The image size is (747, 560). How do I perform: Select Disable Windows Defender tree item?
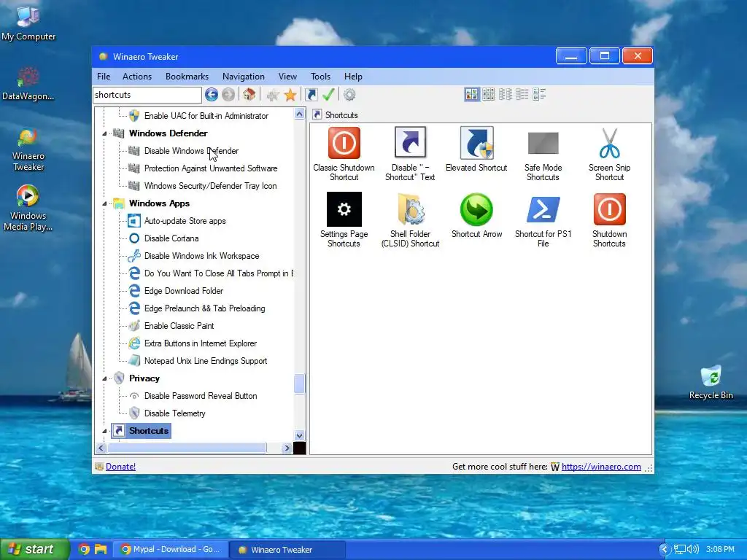pyautogui.click(x=191, y=151)
